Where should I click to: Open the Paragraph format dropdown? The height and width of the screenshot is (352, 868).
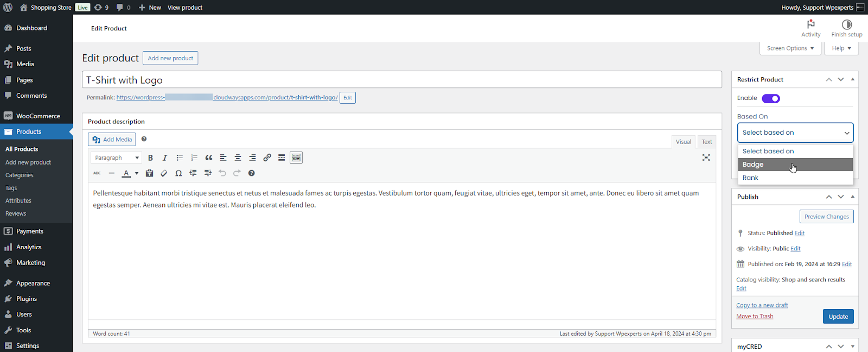pyautogui.click(x=117, y=158)
